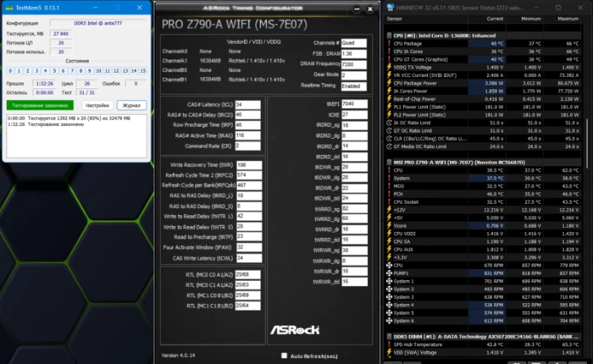Click lightning icon on CPU Package Power row

coord(389,83)
